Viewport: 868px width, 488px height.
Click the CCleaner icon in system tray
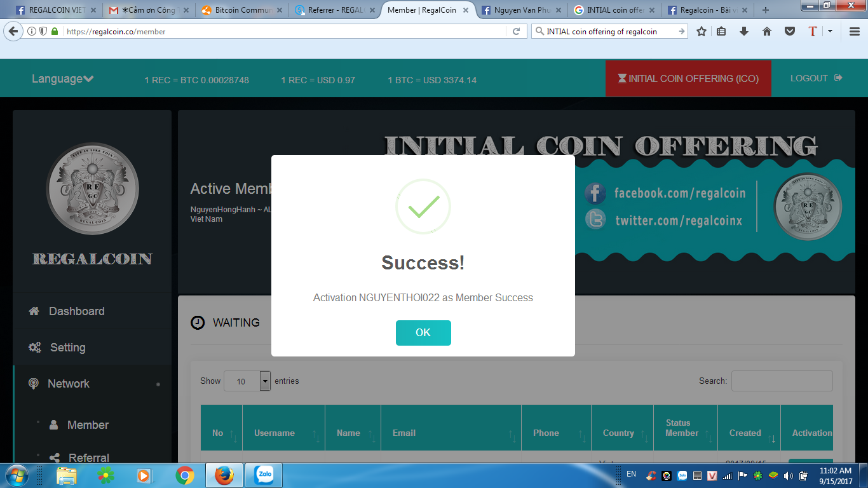tap(651, 475)
